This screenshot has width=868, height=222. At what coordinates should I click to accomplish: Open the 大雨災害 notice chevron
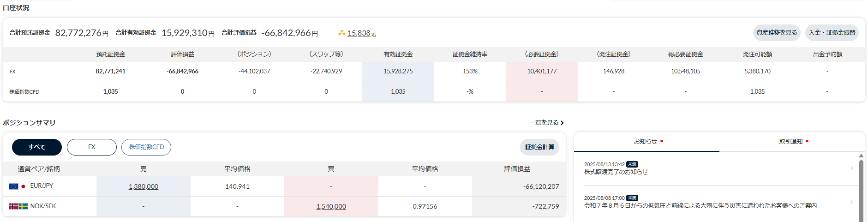[851, 202]
